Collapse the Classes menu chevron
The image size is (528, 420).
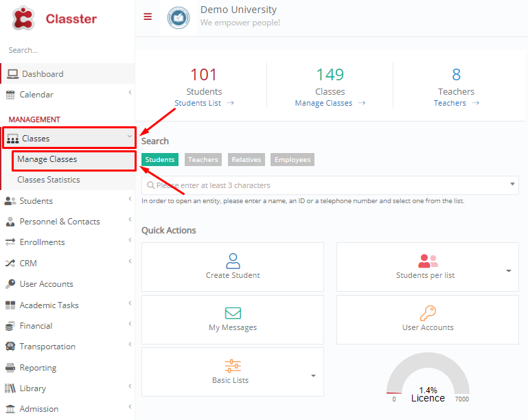click(130, 136)
